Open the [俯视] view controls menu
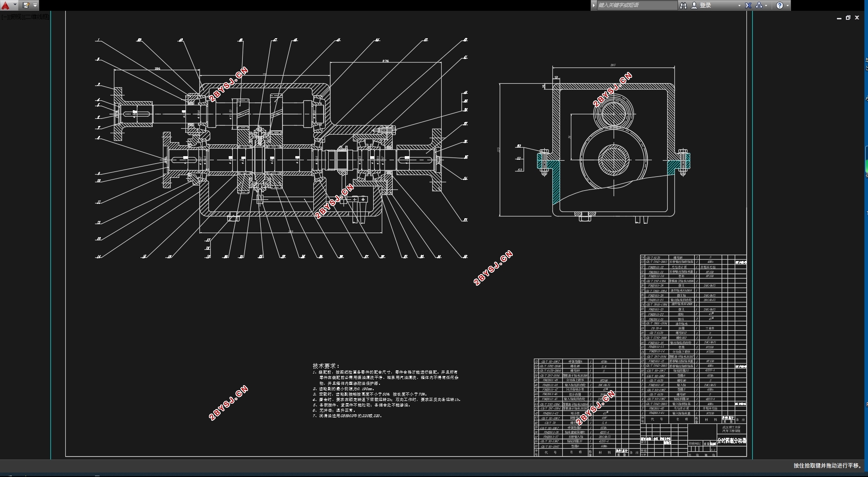 tap(16, 17)
